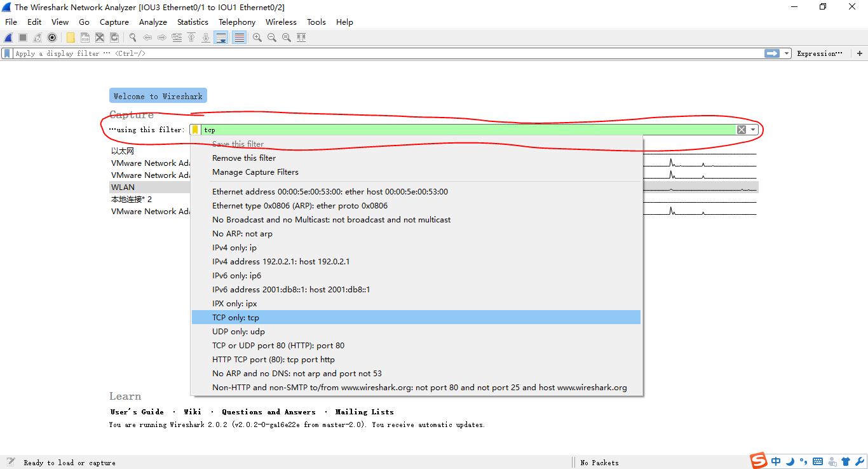Select No Broadcast and no Multicast filter
Image resolution: width=868 pixels, height=469 pixels.
click(x=416, y=219)
